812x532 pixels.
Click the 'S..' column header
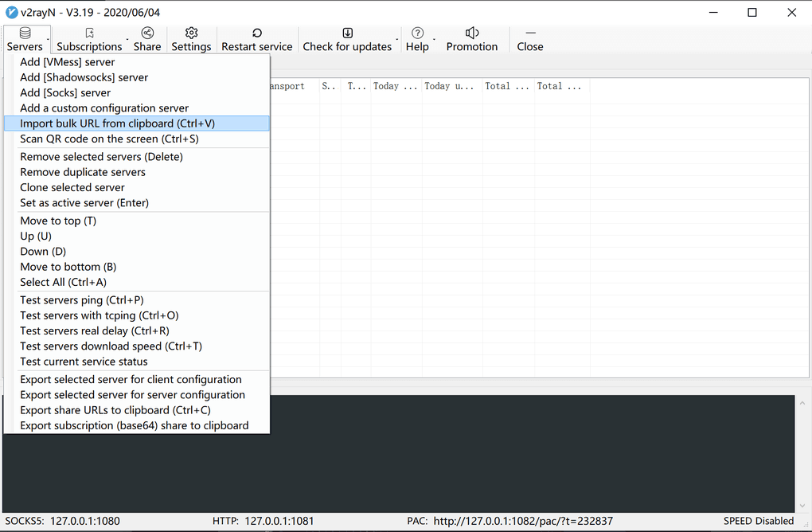330,86
